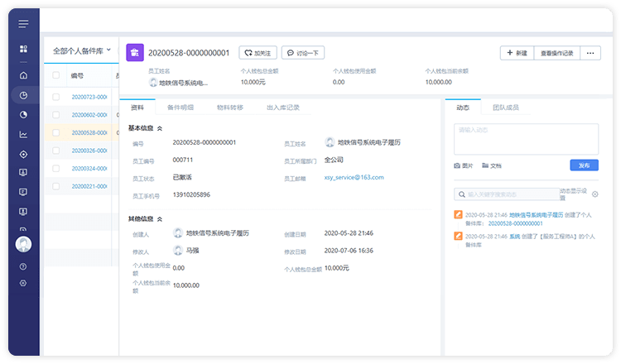
Task: Select the highlighted clock-chart sidebar icon
Action: click(x=23, y=95)
